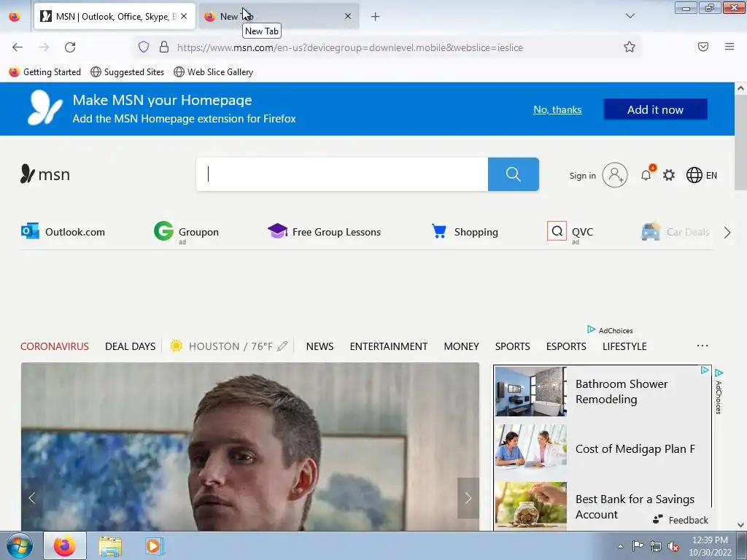Open the notifications bell icon

point(646,175)
